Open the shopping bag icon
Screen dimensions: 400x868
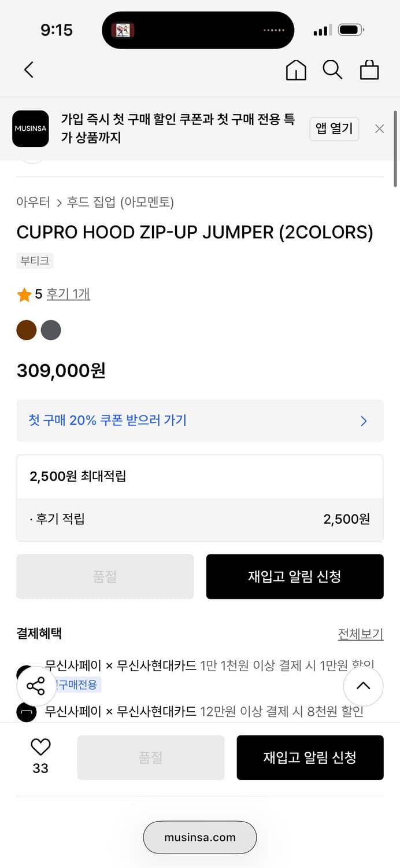coord(369,70)
